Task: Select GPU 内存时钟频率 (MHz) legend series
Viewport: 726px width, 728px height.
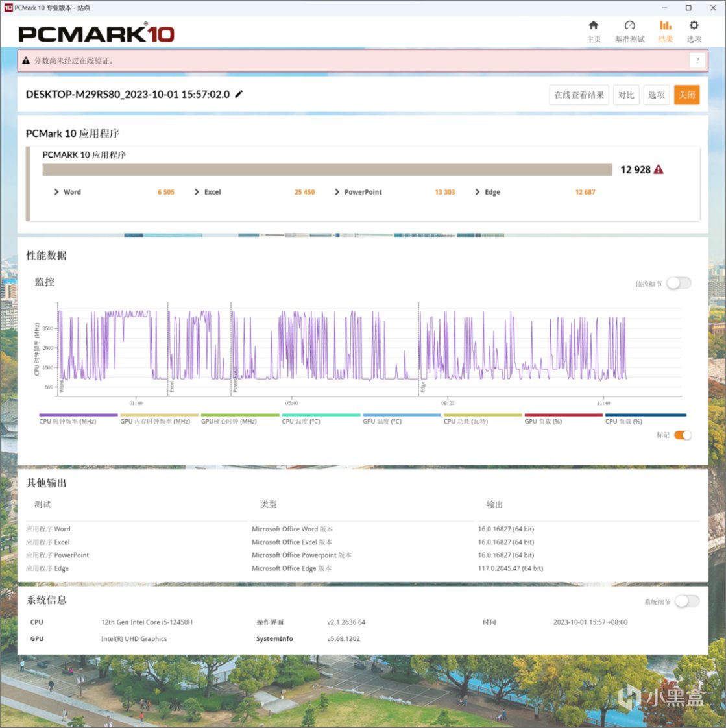Action: click(159, 419)
